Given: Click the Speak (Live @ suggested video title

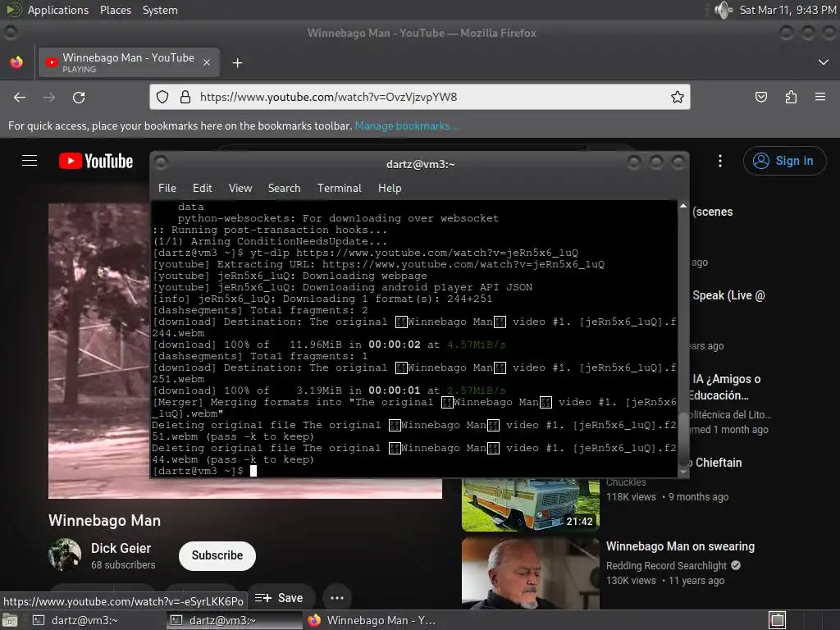Looking at the screenshot, I should pyautogui.click(x=728, y=295).
